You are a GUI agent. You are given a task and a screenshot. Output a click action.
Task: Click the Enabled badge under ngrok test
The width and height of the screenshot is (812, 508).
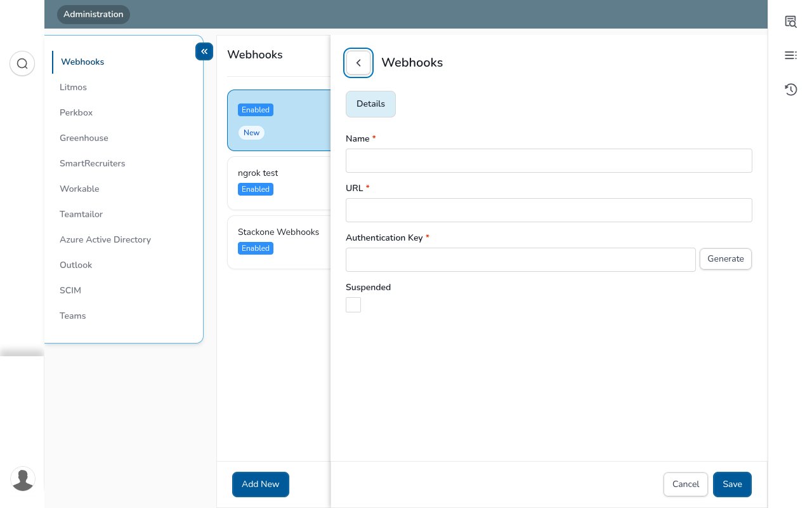(x=256, y=189)
